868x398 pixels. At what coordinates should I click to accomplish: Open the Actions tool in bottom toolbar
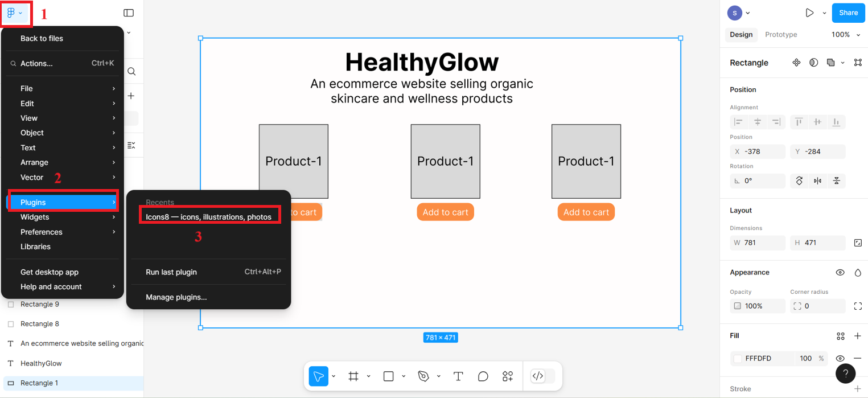click(x=508, y=376)
